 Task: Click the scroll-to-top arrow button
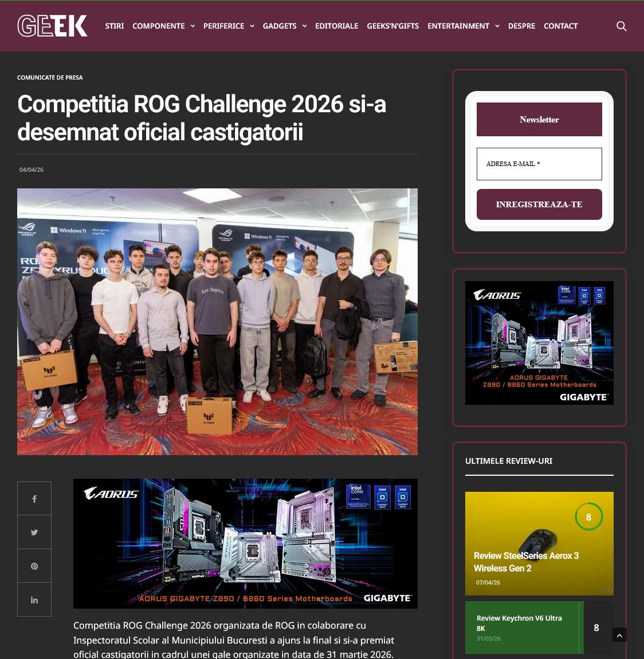[619, 635]
